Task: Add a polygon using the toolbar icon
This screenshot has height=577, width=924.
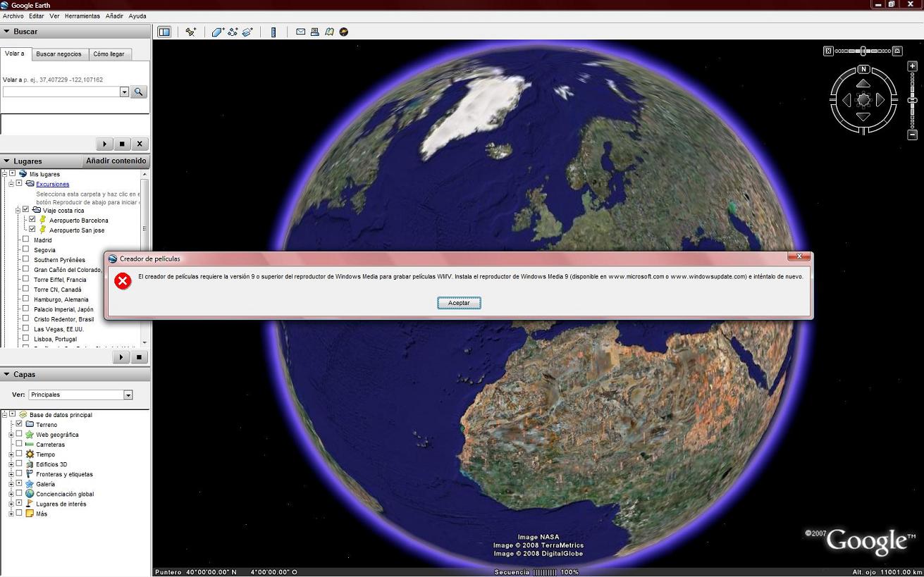Action: click(x=218, y=32)
